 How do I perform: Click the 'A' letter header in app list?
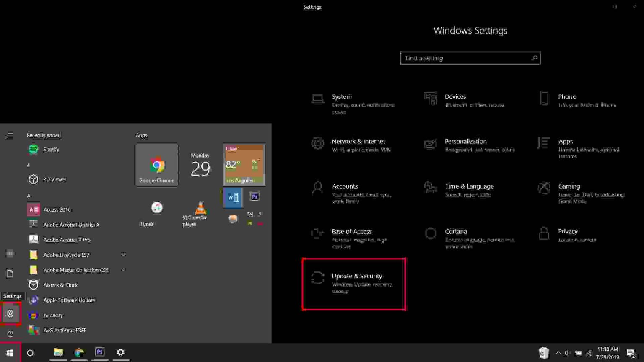(29, 195)
